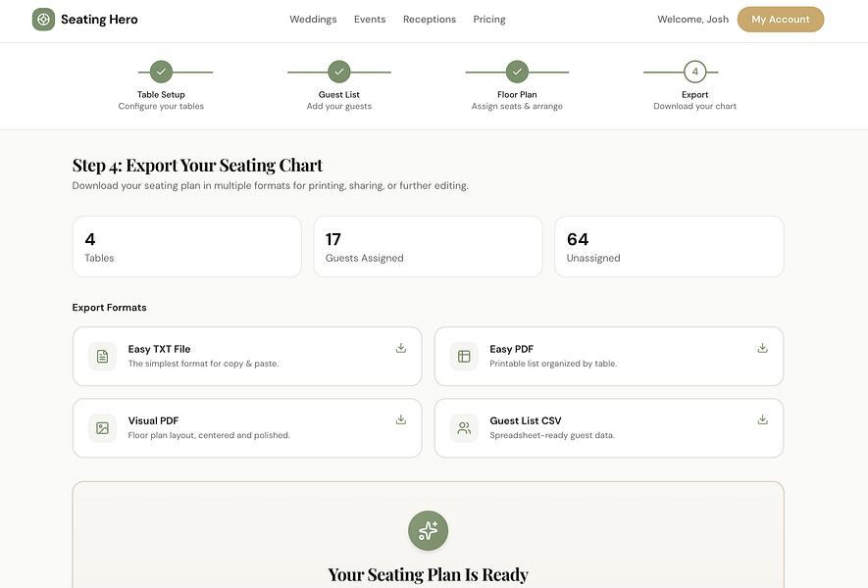868x588 pixels.
Task: Click the Seating Hero logo icon
Action: tap(43, 20)
